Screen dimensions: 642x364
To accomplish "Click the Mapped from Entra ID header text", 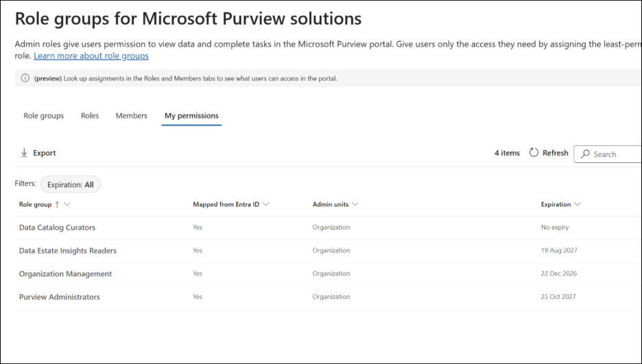I will [x=226, y=204].
